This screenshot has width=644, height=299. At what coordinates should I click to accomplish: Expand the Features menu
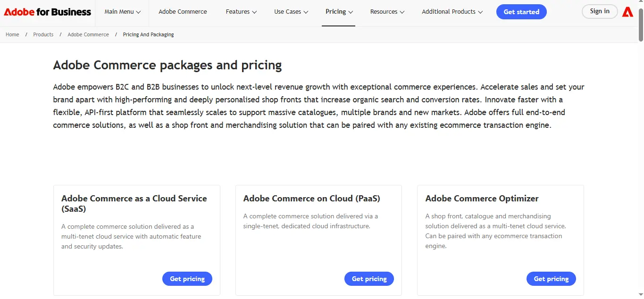click(241, 12)
